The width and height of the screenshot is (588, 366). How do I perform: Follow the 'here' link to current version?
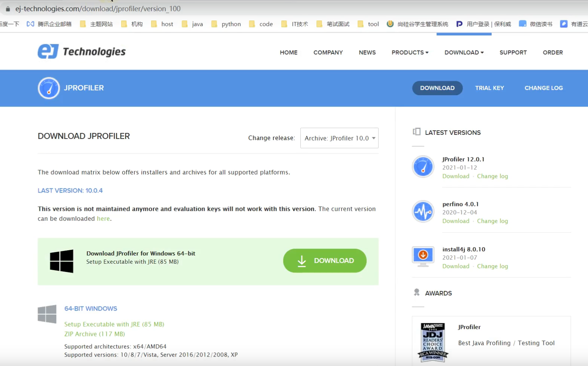pos(103,218)
